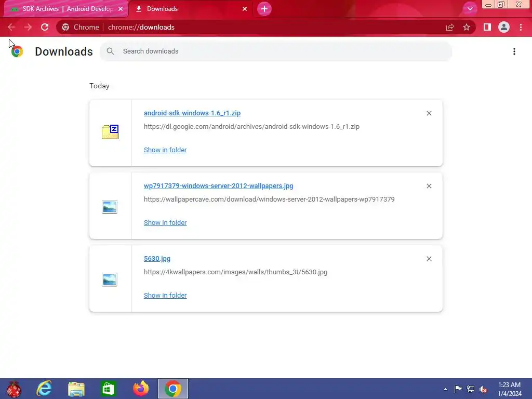532x399 pixels.
Task: Open the side panel icon
Action: 487,27
